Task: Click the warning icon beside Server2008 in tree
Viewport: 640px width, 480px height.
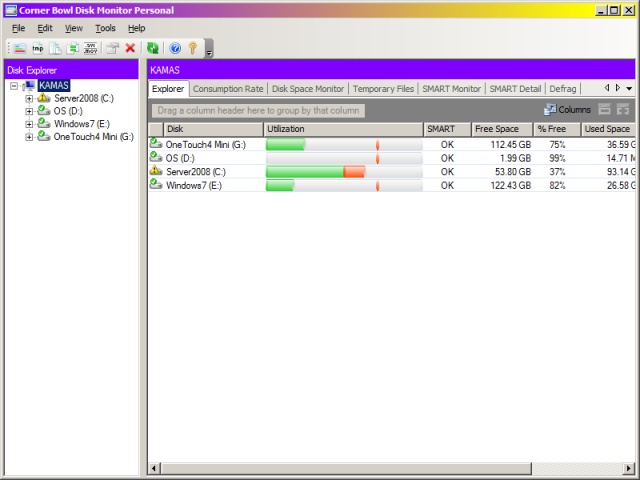Action: point(44,98)
